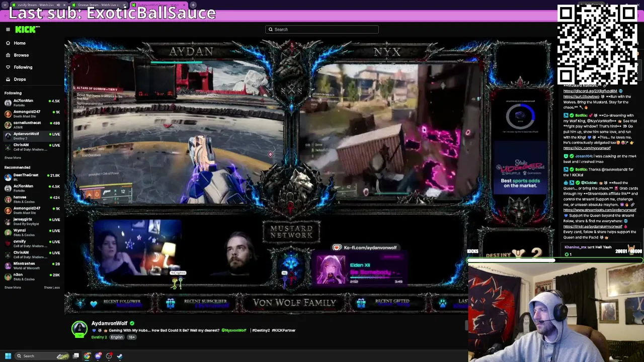Close the cvrsify Stream browser tab

65,5
